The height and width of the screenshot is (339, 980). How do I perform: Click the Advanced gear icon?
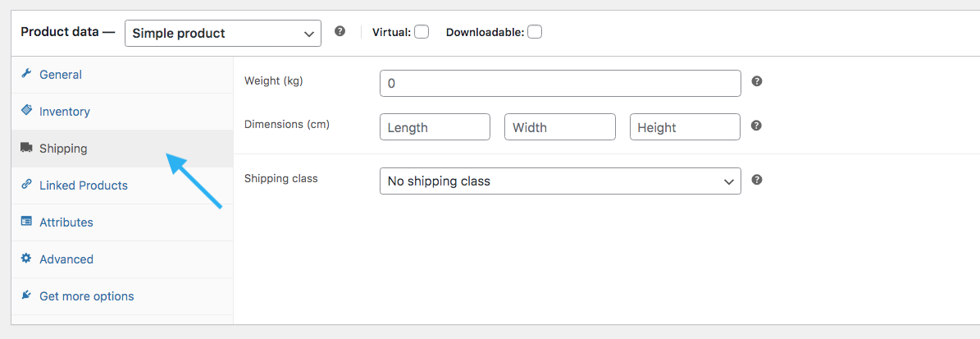26,259
